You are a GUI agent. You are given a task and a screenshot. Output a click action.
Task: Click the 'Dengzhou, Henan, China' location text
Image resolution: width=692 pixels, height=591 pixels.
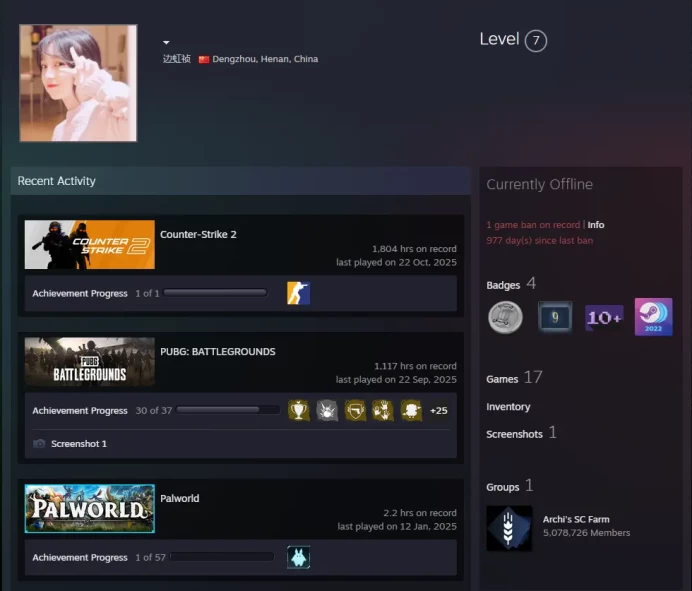coord(265,59)
